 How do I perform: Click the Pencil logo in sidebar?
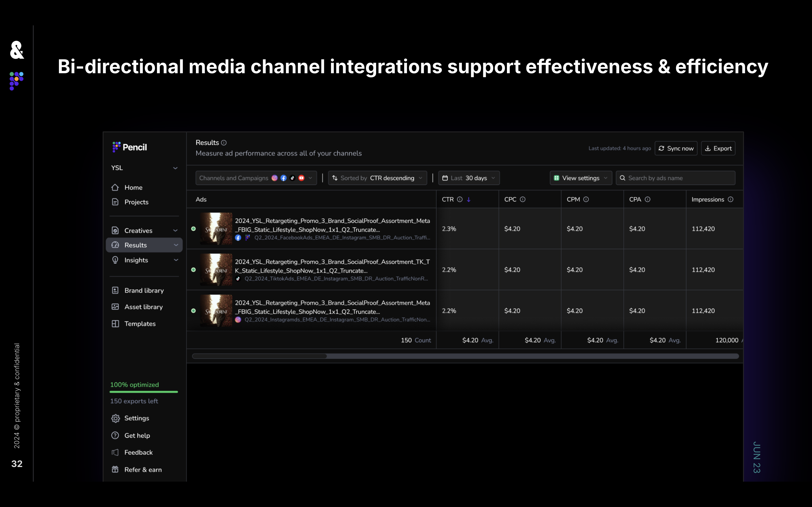point(129,147)
